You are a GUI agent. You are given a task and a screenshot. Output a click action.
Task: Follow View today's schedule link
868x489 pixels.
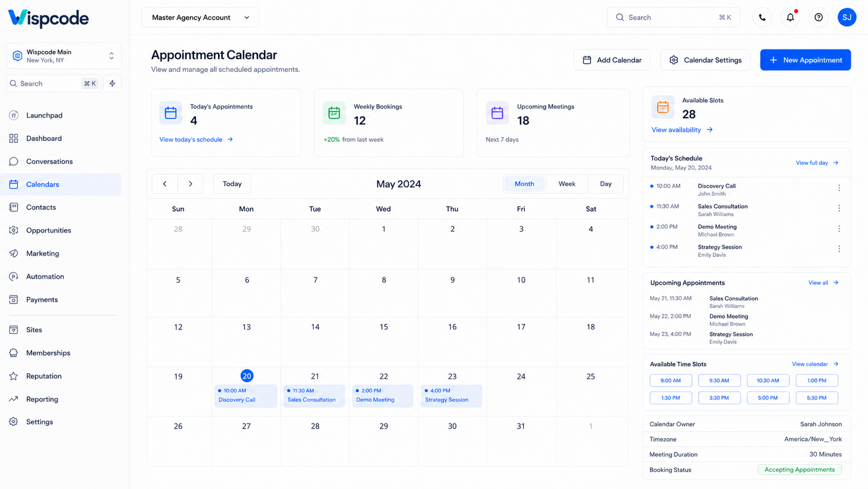(x=196, y=139)
